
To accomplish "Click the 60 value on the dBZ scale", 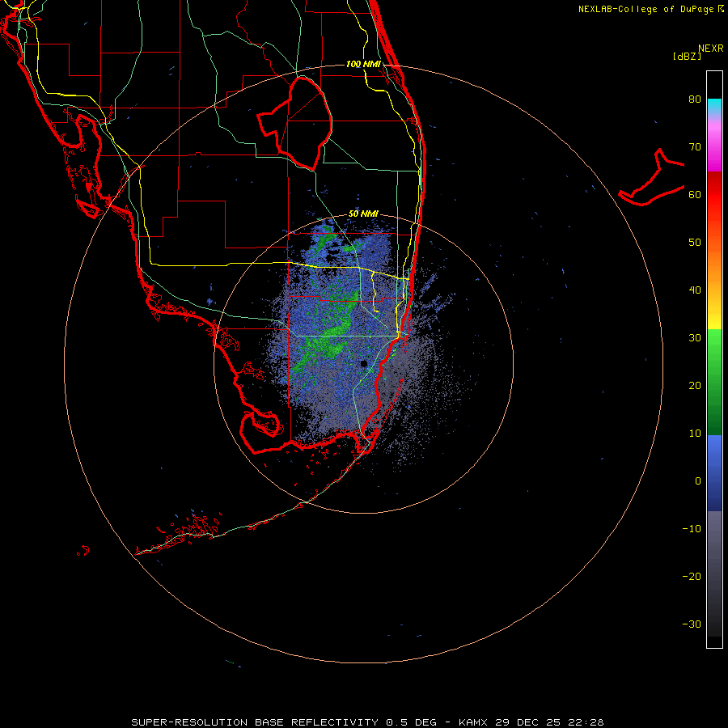I will click(695, 194).
